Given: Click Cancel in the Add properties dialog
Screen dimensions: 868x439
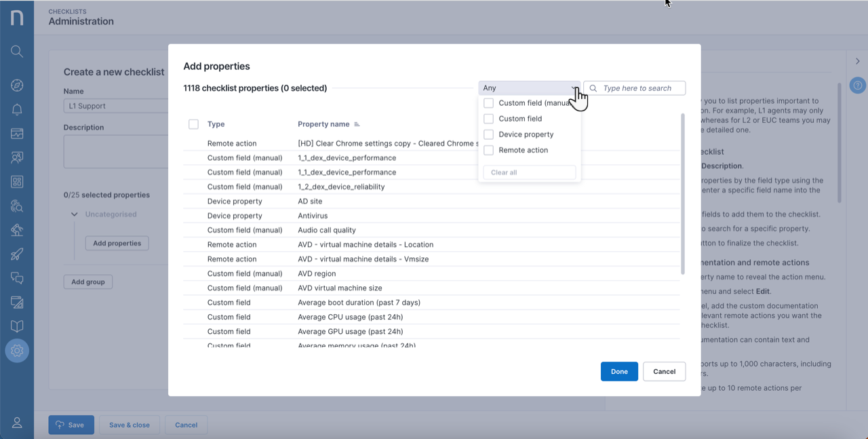Looking at the screenshot, I should pyautogui.click(x=664, y=371).
